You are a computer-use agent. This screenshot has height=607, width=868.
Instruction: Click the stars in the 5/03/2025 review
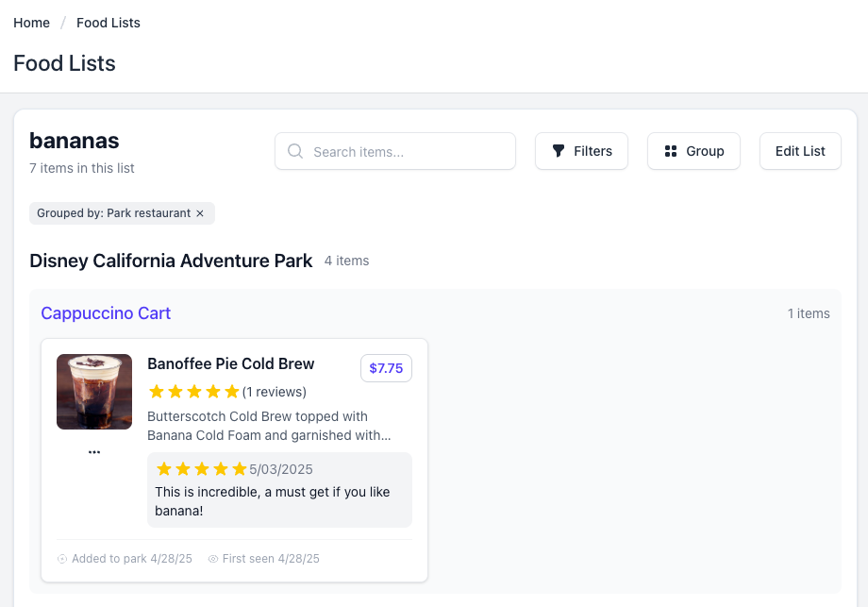tap(201, 469)
